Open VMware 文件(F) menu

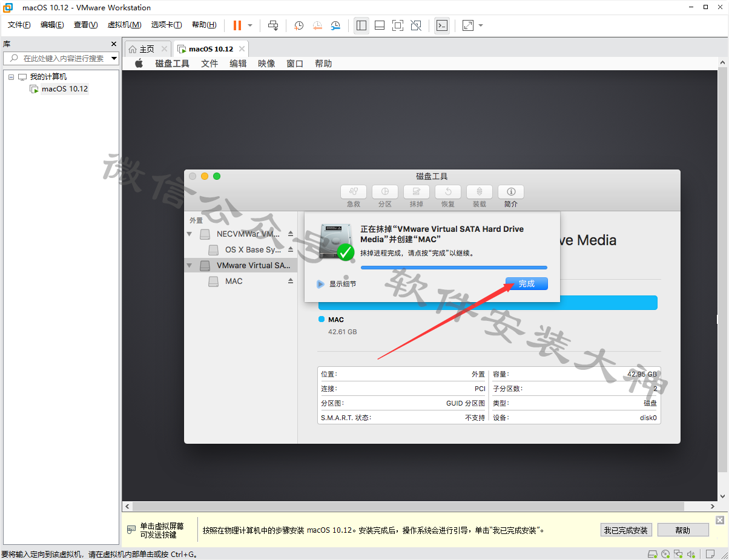(19, 25)
